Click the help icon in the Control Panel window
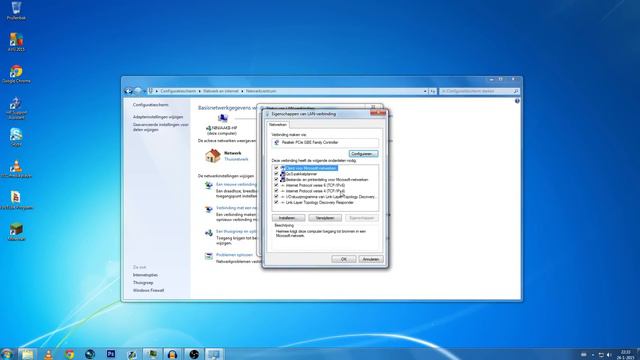This screenshot has width=640, height=360. [x=517, y=101]
